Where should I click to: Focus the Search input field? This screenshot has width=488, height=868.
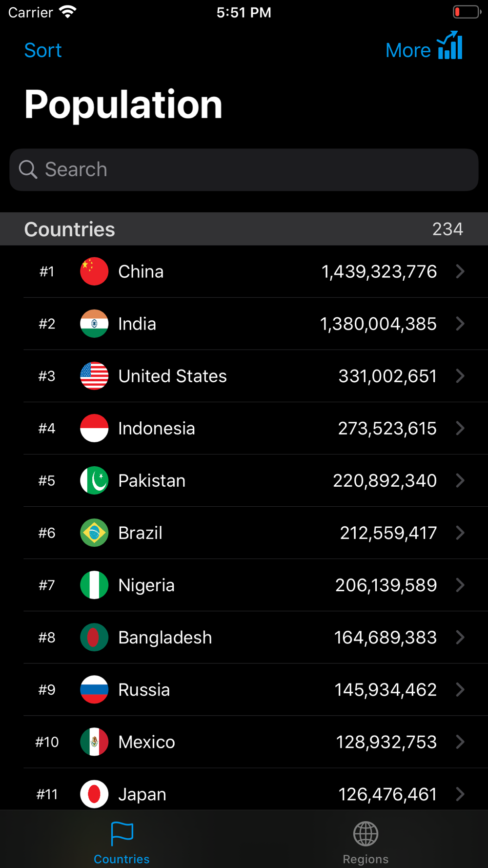point(244,170)
